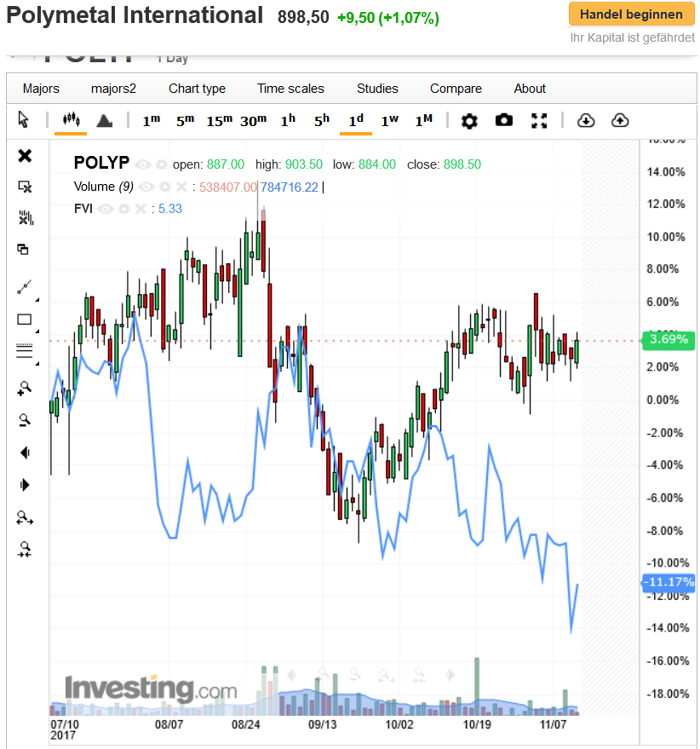
Task: Click the zoom out magnifier tool
Action: click(25, 420)
